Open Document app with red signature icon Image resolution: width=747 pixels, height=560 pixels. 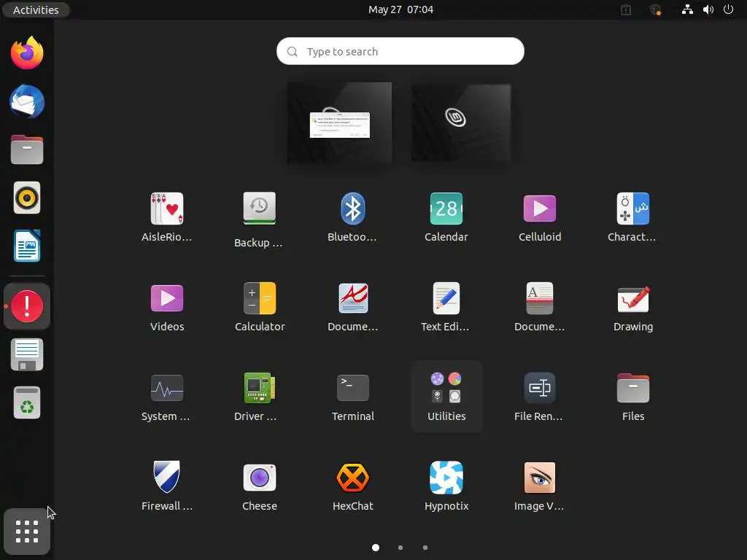tap(352, 307)
